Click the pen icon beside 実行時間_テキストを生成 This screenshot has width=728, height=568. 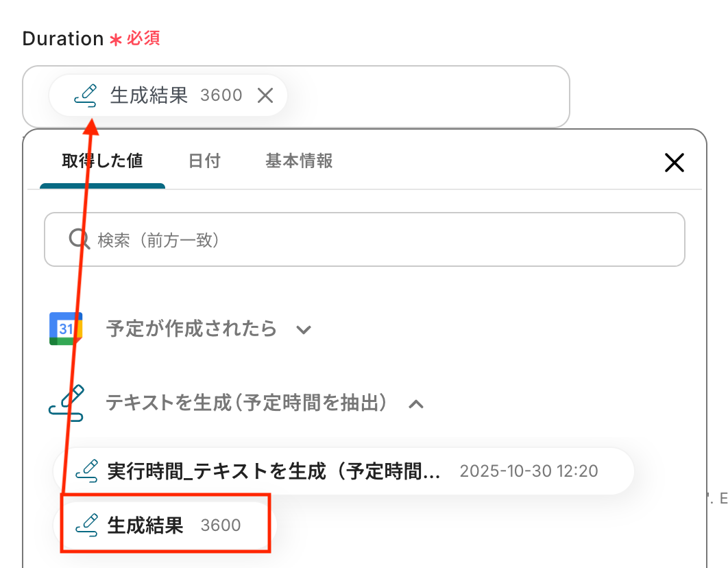click(x=86, y=471)
